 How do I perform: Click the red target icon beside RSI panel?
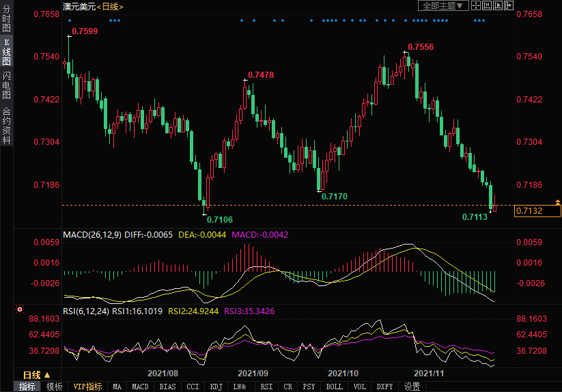(x=20, y=309)
